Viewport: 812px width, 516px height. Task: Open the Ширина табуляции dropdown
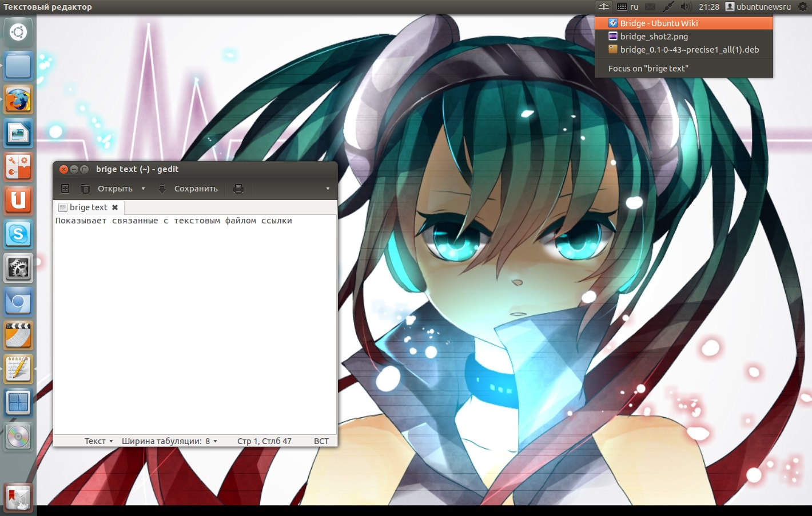(x=169, y=441)
